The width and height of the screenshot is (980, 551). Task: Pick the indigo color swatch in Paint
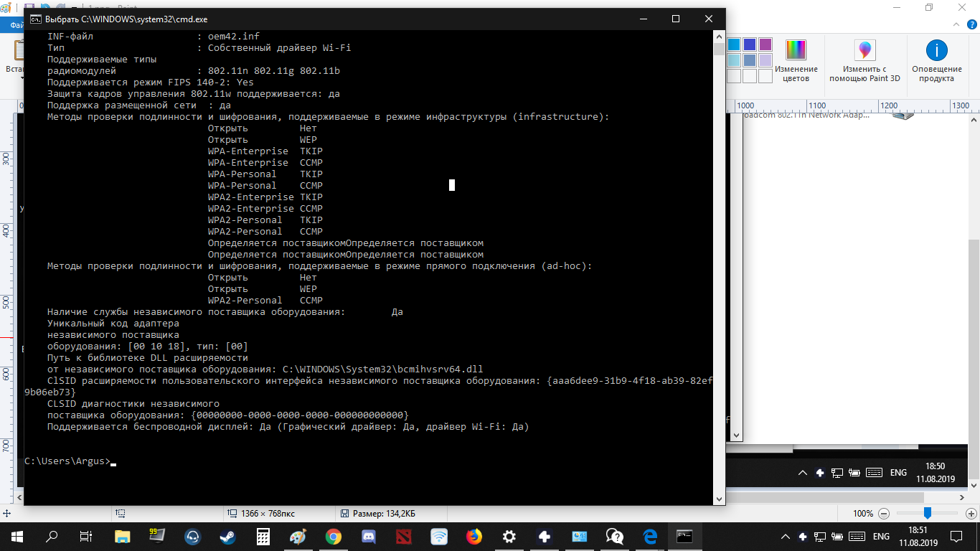750,44
